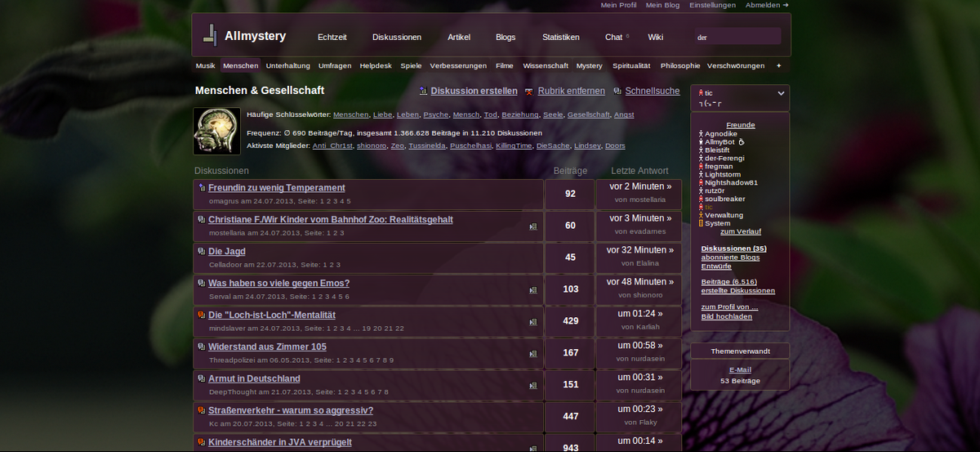Image resolution: width=980 pixels, height=452 pixels.
Task: Switch to the Musik category tab
Action: 206,65
